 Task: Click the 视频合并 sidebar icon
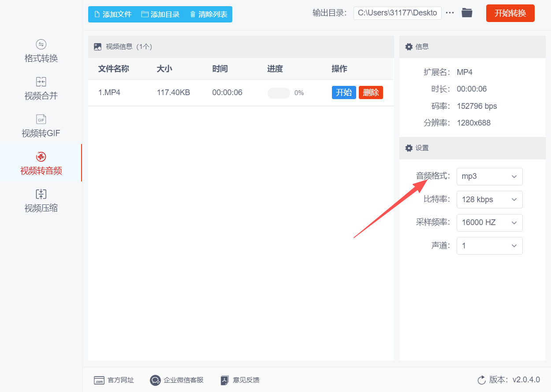41,81
